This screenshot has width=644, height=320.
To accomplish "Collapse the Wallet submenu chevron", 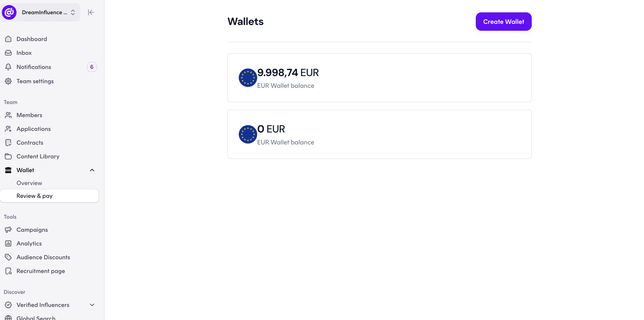I will (92, 170).
